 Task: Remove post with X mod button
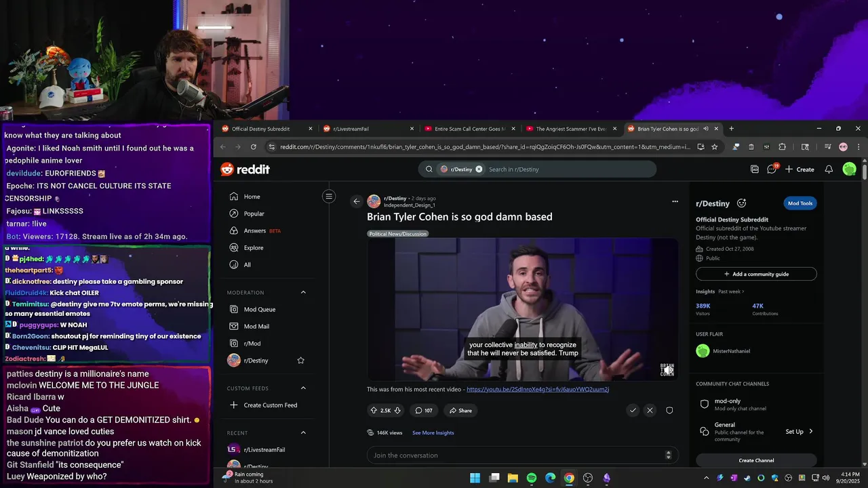click(x=650, y=410)
